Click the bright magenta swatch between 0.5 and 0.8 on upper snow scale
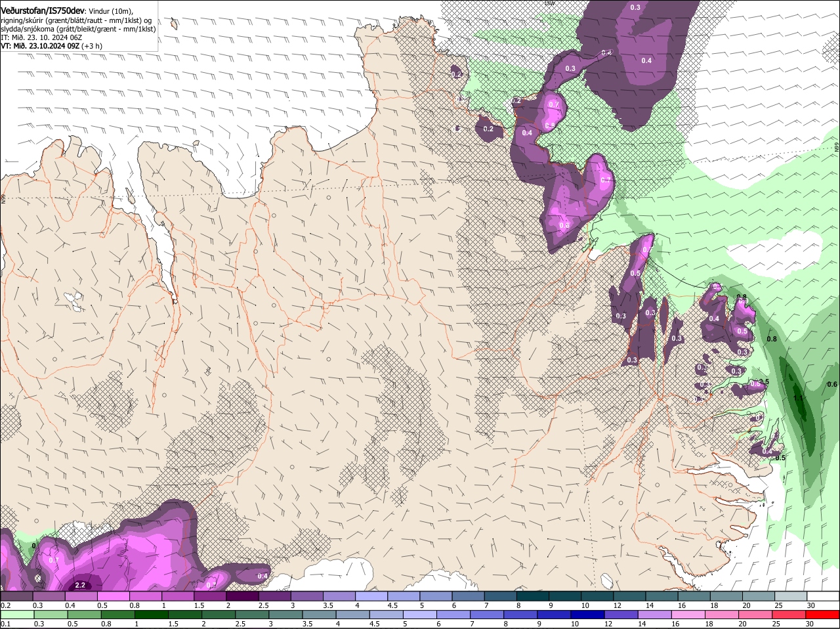The height and width of the screenshot is (629, 840). point(114,596)
